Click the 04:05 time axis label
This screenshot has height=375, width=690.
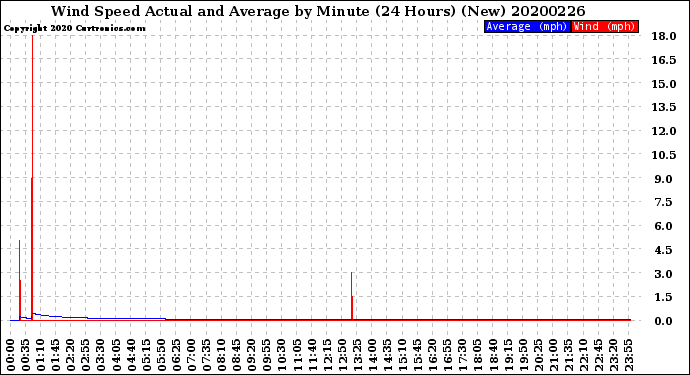click(x=116, y=355)
